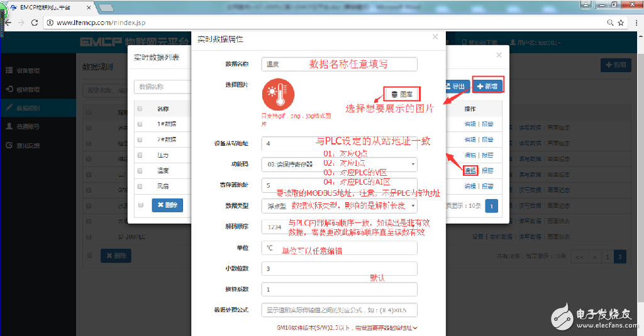Bookmark the page with the star icon
The image size is (644, 336).
point(621,23)
